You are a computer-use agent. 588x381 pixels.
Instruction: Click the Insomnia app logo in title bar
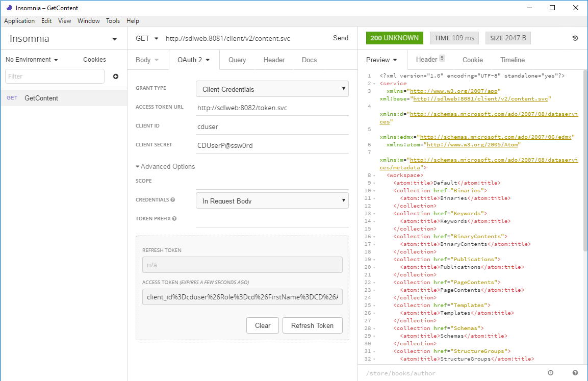8,8
